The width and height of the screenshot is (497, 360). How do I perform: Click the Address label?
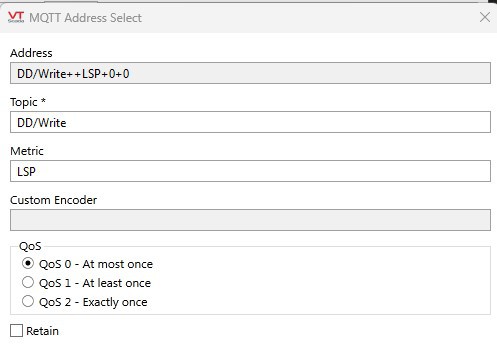[31, 53]
